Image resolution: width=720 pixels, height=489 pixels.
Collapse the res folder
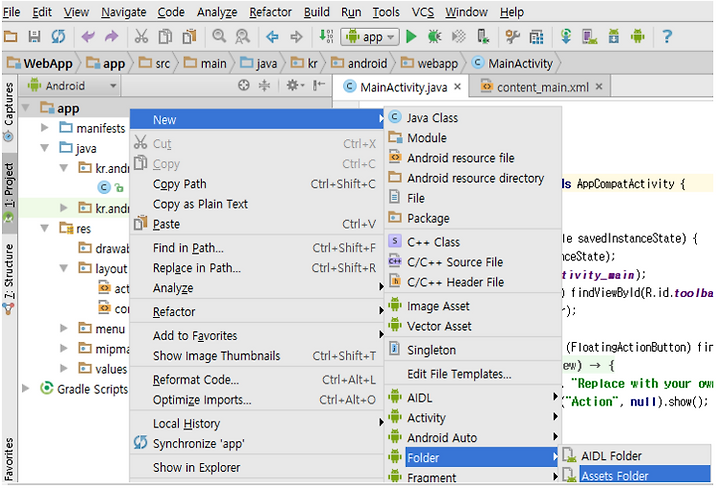click(x=45, y=228)
